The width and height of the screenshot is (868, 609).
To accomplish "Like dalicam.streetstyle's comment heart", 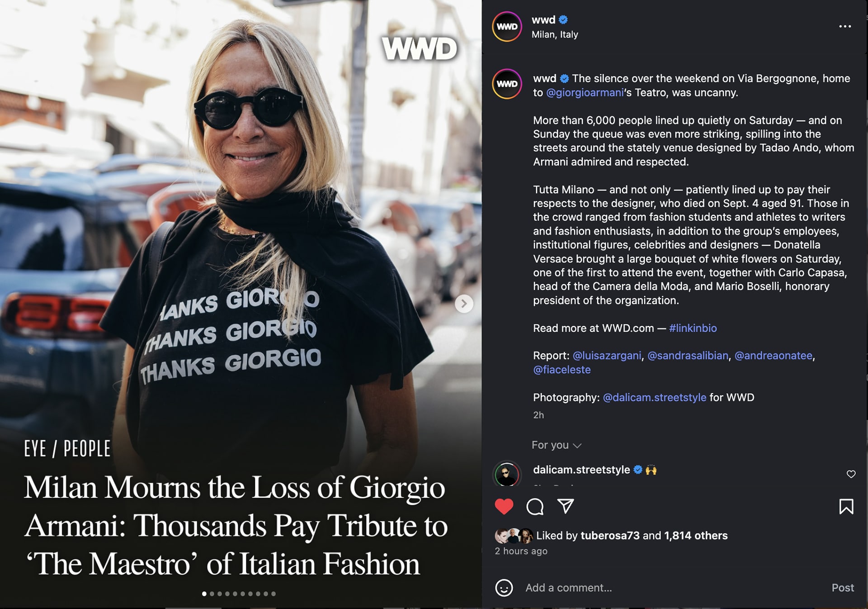I will coord(851,474).
